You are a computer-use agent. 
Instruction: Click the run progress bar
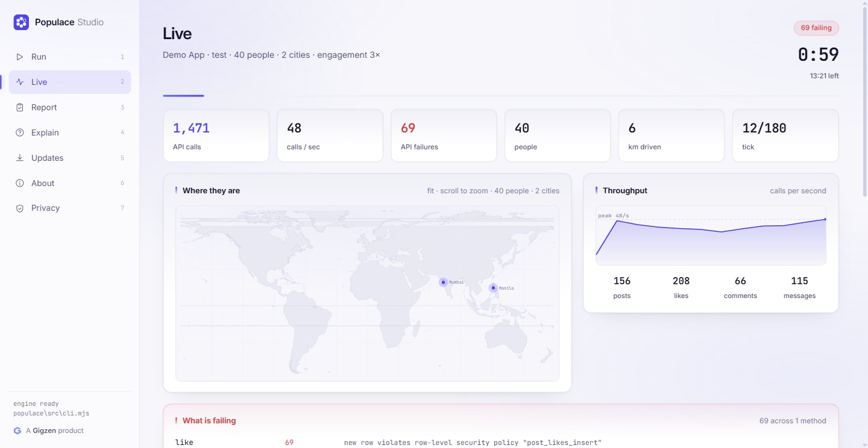pos(501,95)
